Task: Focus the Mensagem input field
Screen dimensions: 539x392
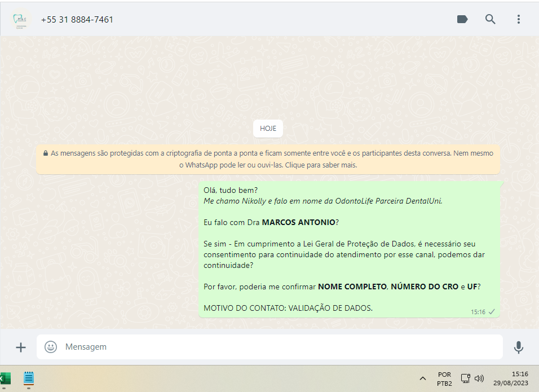Action: [270, 347]
